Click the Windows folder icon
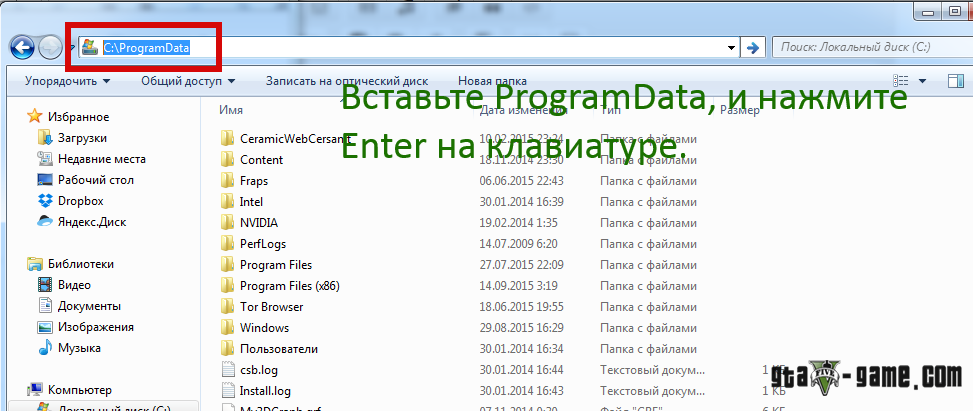Screen dimensions: 973x411 227,328
